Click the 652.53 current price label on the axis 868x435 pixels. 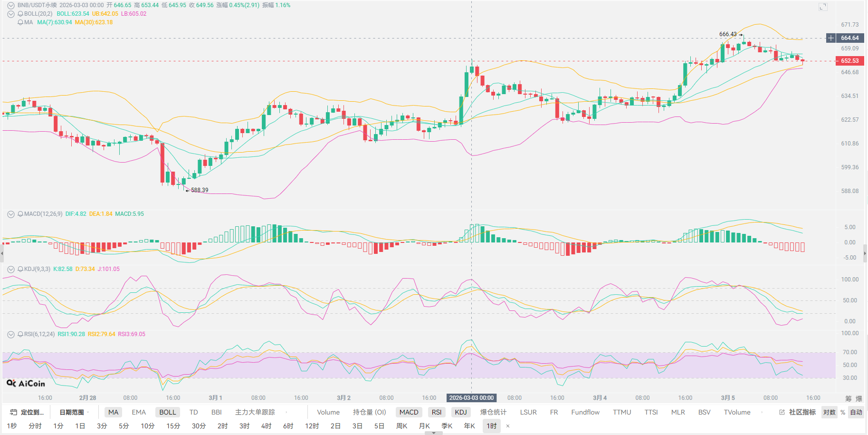849,61
